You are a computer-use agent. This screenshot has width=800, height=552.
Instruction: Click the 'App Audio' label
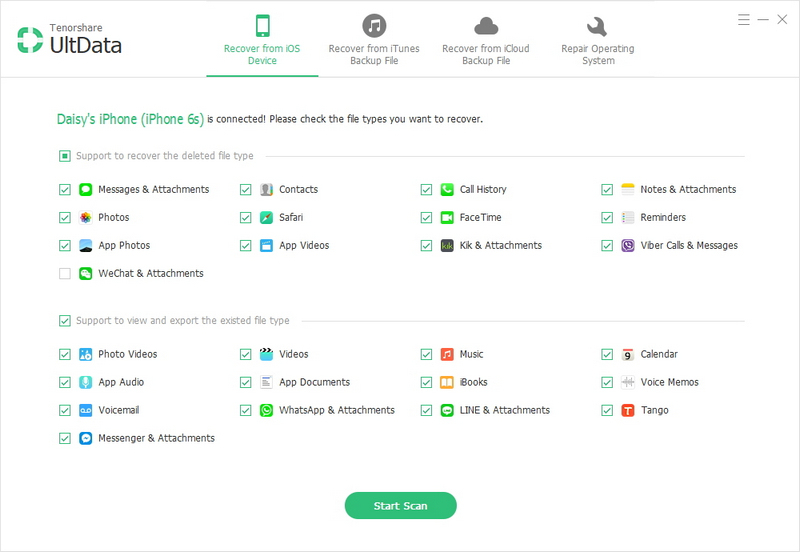pyautogui.click(x=121, y=382)
